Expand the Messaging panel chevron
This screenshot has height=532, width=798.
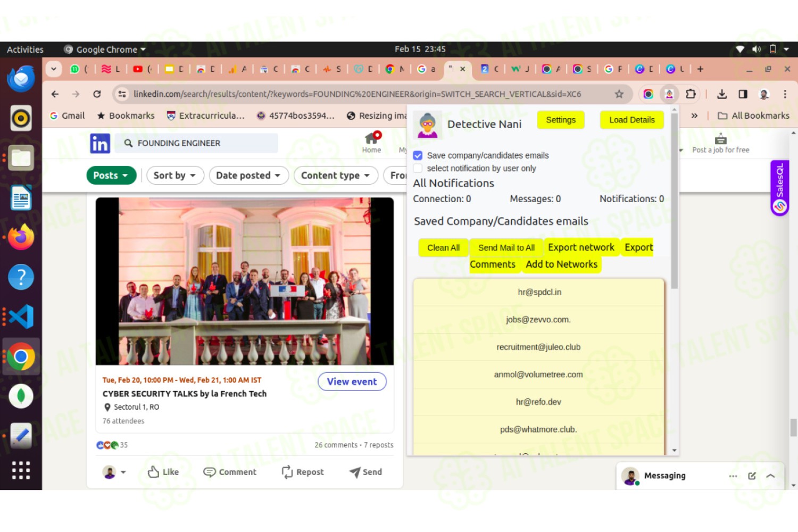pos(770,476)
